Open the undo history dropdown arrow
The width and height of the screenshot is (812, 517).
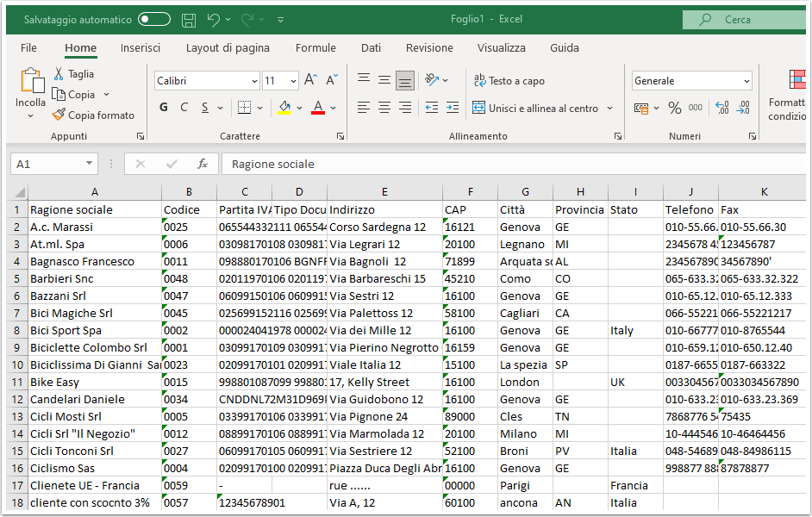(x=228, y=20)
